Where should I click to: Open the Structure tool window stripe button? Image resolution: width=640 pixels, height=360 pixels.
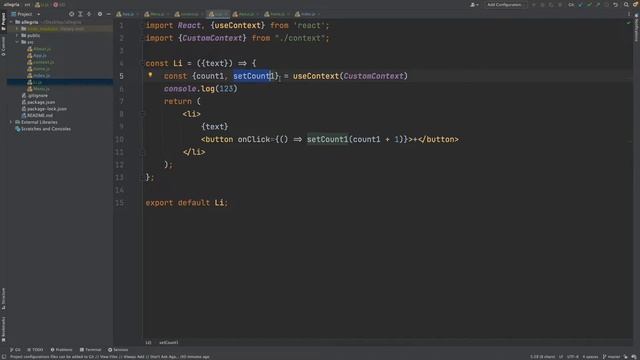3,299
